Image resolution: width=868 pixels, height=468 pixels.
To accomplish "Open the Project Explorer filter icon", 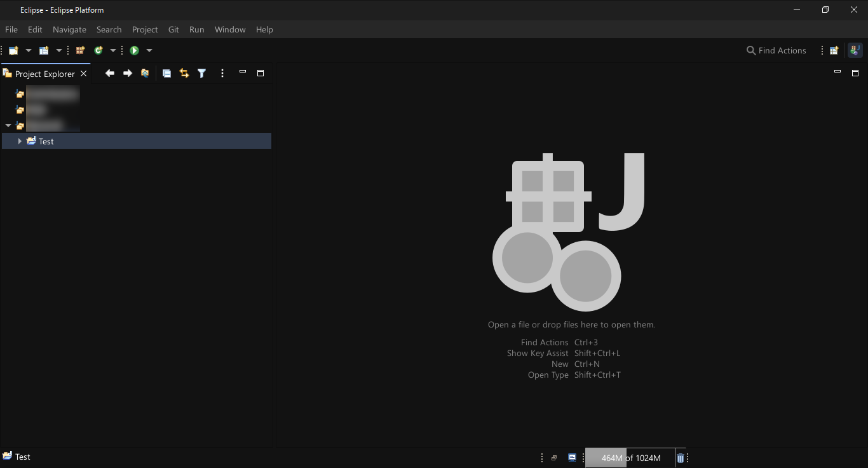I will point(201,74).
